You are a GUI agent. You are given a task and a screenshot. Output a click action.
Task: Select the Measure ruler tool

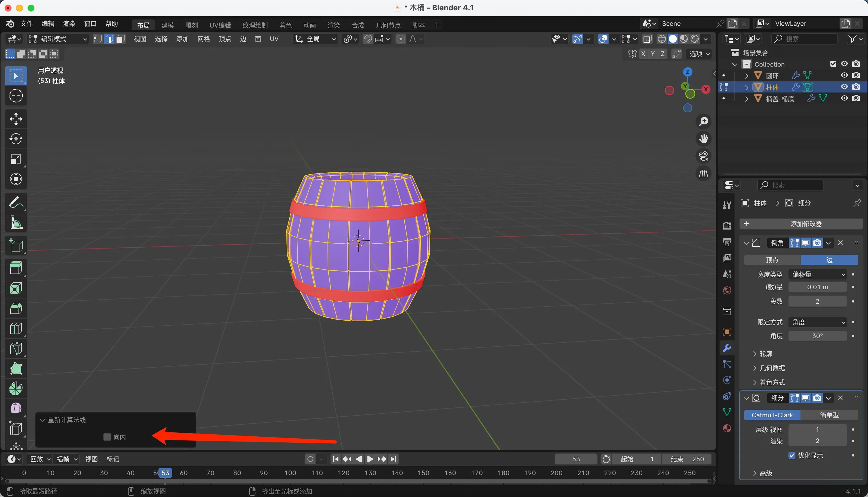16,223
